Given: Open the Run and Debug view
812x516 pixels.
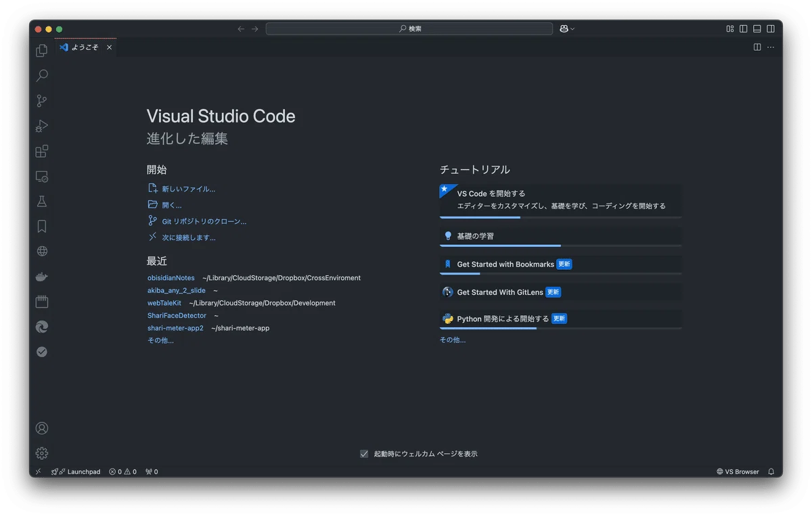Looking at the screenshot, I should [x=42, y=126].
